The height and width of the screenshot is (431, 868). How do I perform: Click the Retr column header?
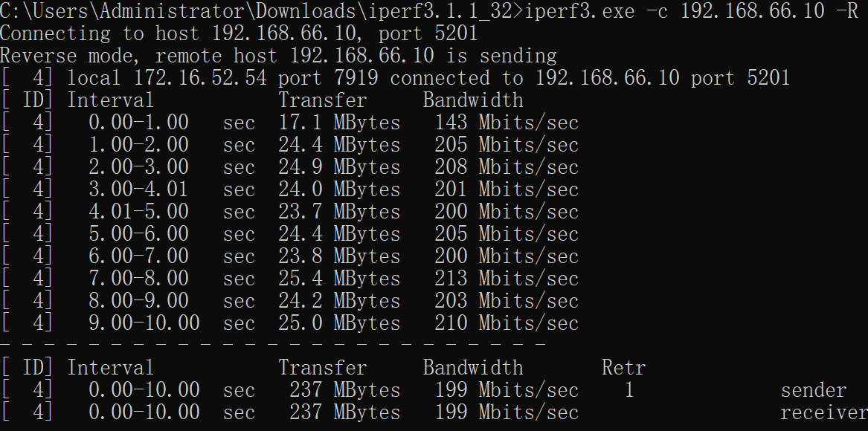[x=624, y=368]
